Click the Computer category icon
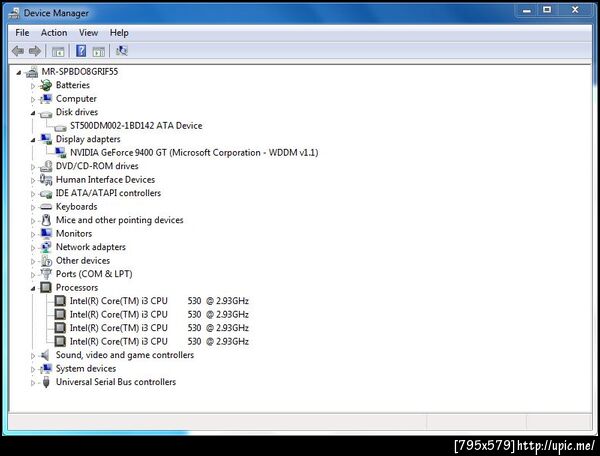600x456 pixels. point(46,99)
